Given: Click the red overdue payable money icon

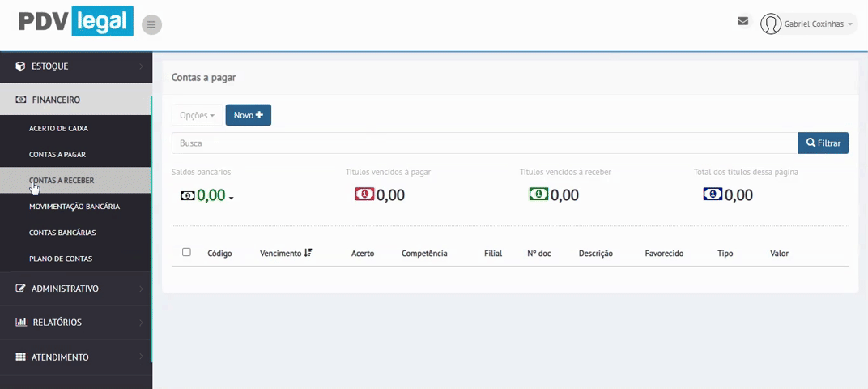Looking at the screenshot, I should pos(364,194).
